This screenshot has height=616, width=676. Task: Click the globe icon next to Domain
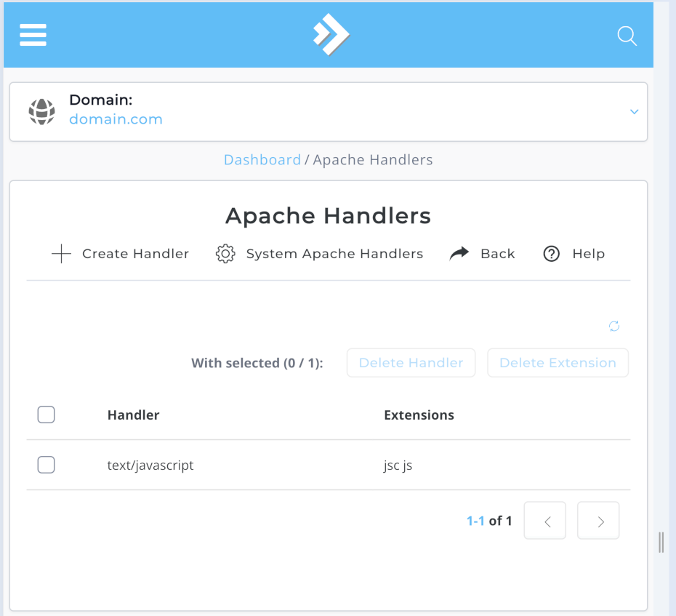(x=42, y=111)
